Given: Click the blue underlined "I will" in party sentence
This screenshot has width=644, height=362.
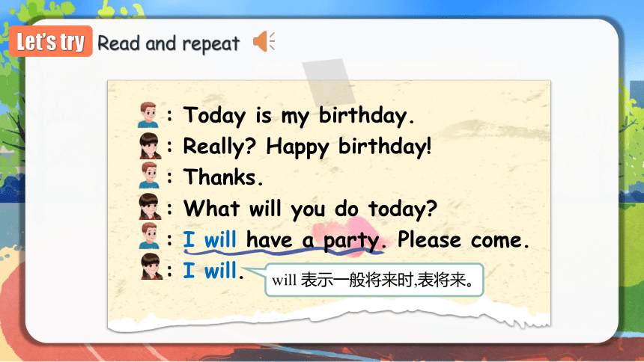Looking at the screenshot, I should [x=210, y=239].
